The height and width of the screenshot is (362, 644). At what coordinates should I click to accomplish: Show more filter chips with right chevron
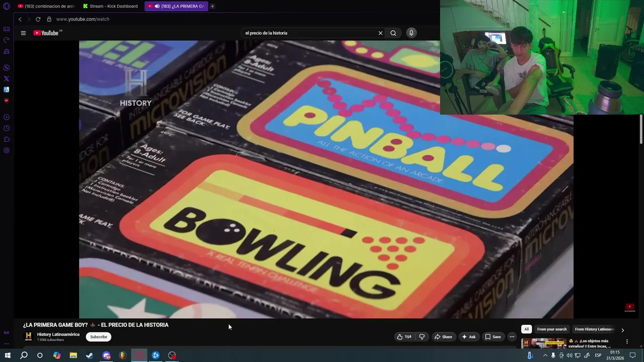coord(622,330)
